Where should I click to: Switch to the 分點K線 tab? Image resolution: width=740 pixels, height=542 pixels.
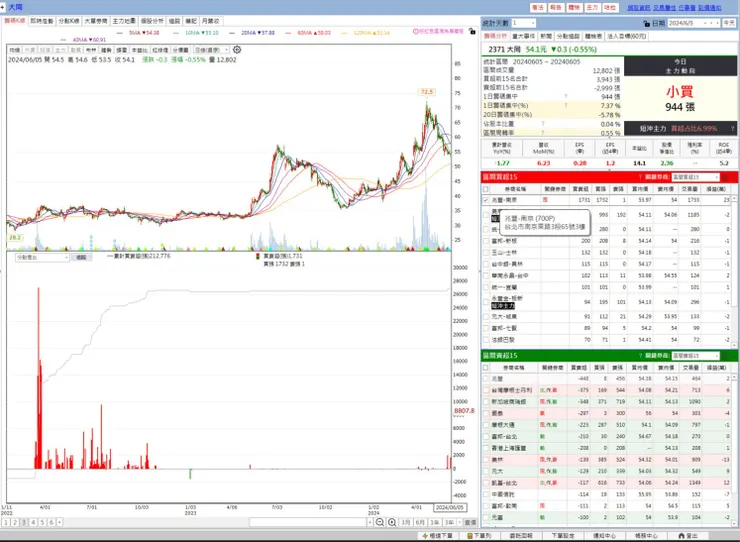click(69, 21)
